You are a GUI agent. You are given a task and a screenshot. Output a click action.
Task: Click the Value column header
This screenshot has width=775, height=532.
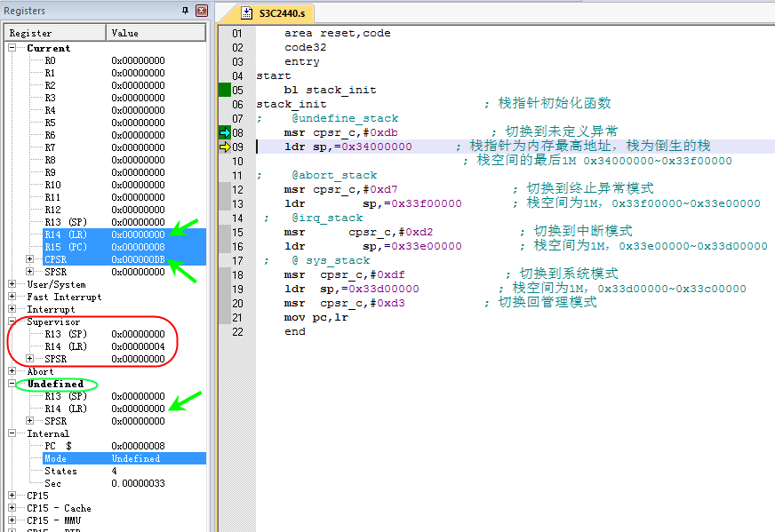pyautogui.click(x=156, y=33)
